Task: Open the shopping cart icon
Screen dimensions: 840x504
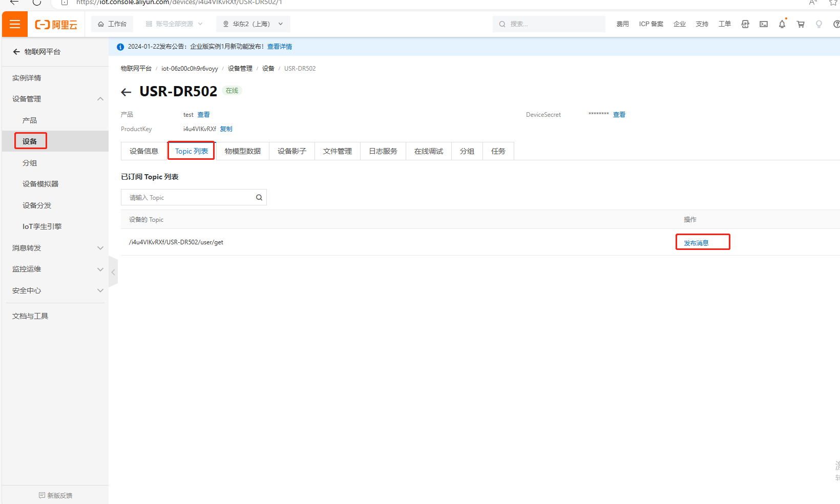Action: coord(800,24)
